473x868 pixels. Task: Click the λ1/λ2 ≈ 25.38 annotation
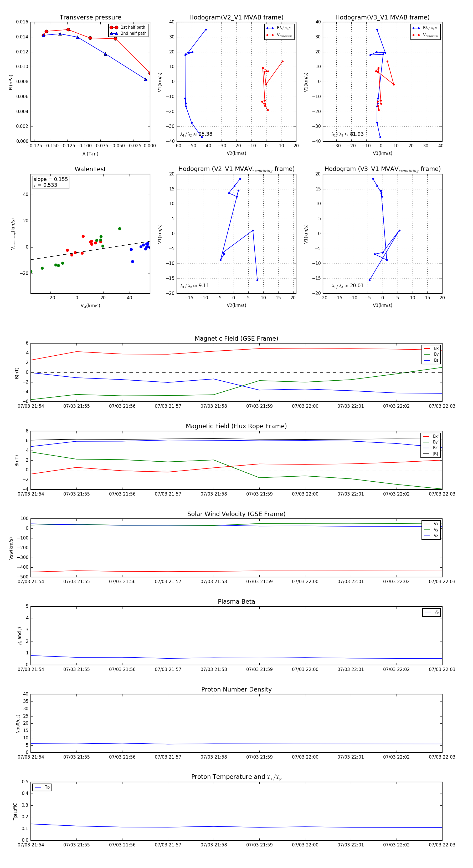point(196,134)
